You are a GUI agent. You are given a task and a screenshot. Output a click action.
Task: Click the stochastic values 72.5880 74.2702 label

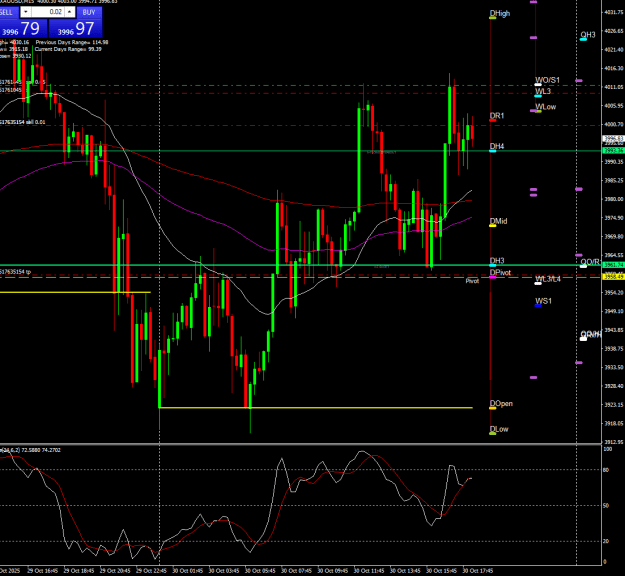click(41, 450)
